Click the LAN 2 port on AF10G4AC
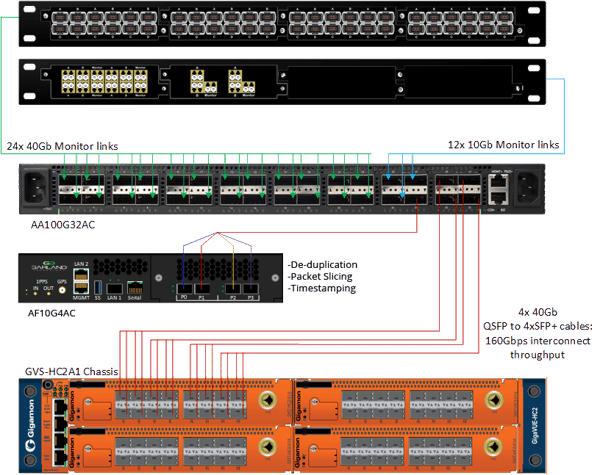This screenshot has height=475, width=600. tap(81, 276)
